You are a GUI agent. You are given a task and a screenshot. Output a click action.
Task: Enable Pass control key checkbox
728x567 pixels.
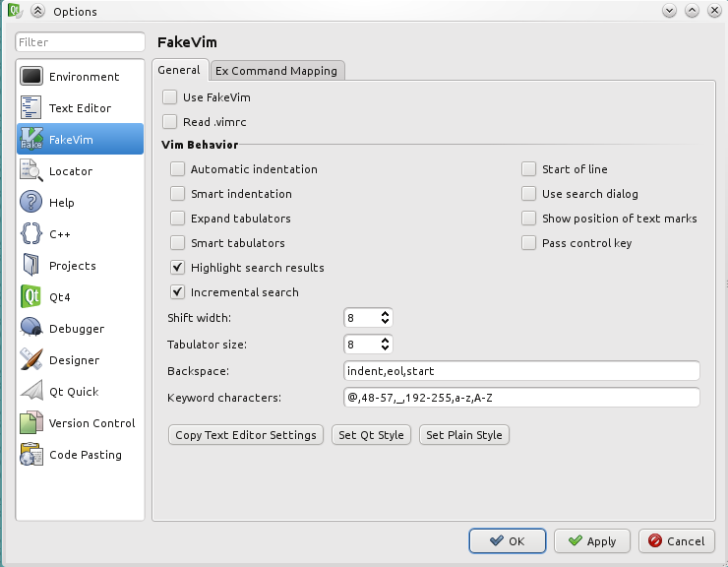pyautogui.click(x=529, y=243)
